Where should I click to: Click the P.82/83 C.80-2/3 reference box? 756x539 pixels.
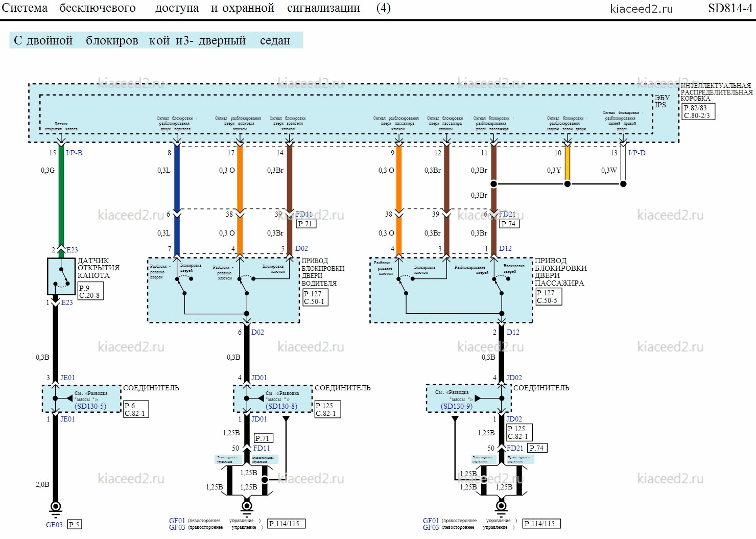tap(698, 112)
